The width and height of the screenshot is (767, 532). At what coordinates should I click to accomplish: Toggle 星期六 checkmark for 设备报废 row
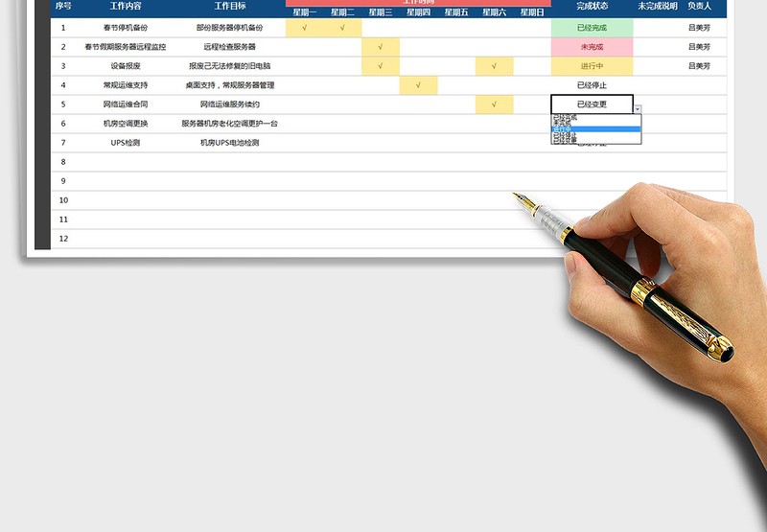(x=495, y=66)
